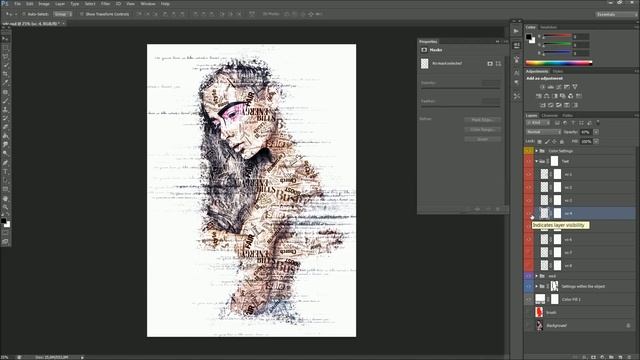This screenshot has height=360, width=640.
Task: Select the Gradient tool
Action: pos(5,136)
